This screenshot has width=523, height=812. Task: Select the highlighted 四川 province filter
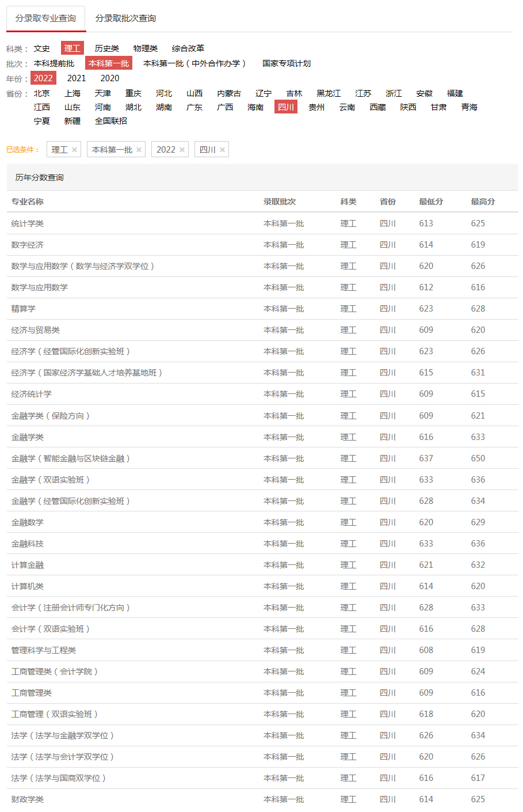click(x=286, y=107)
